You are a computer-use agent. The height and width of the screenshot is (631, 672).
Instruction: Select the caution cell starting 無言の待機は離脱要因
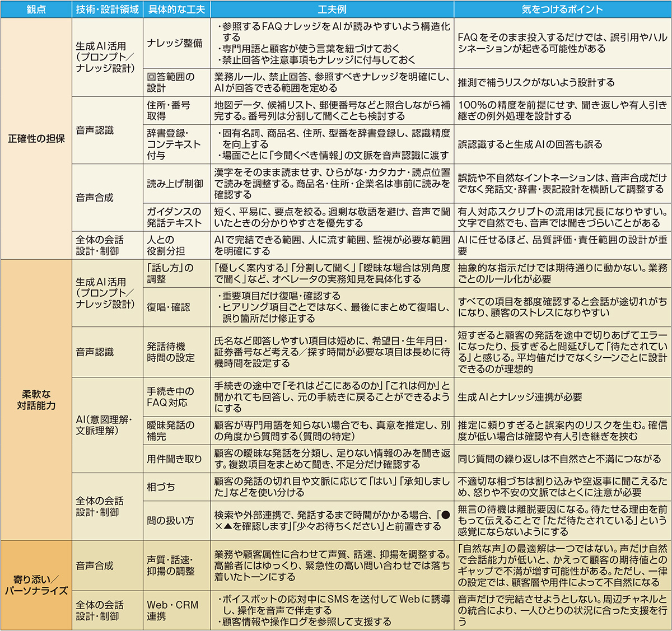[x=562, y=520]
